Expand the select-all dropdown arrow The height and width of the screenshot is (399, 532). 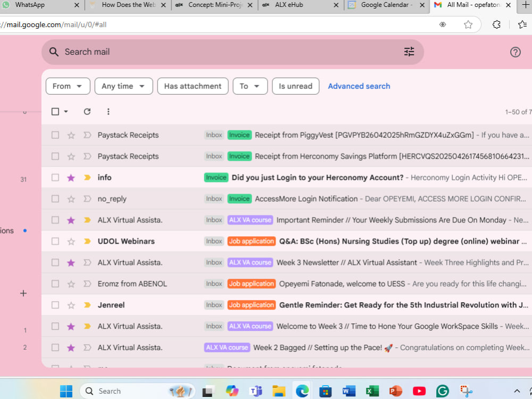[66, 112]
